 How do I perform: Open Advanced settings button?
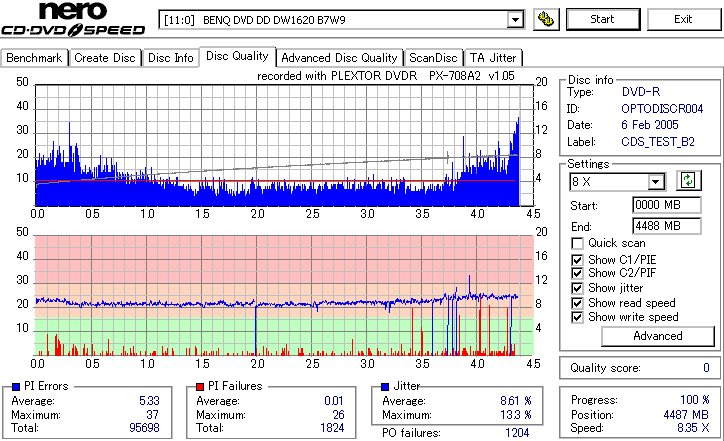658,336
